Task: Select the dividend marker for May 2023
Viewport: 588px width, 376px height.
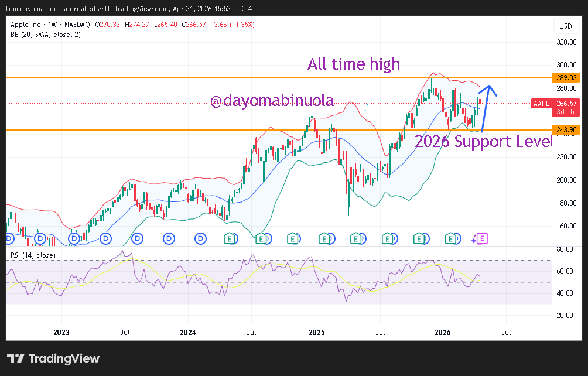Action: pos(106,238)
